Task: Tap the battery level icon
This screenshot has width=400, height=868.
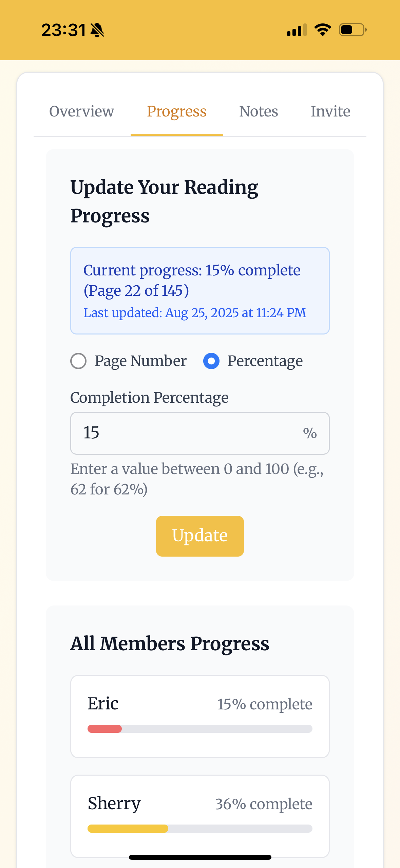Action: point(353,30)
